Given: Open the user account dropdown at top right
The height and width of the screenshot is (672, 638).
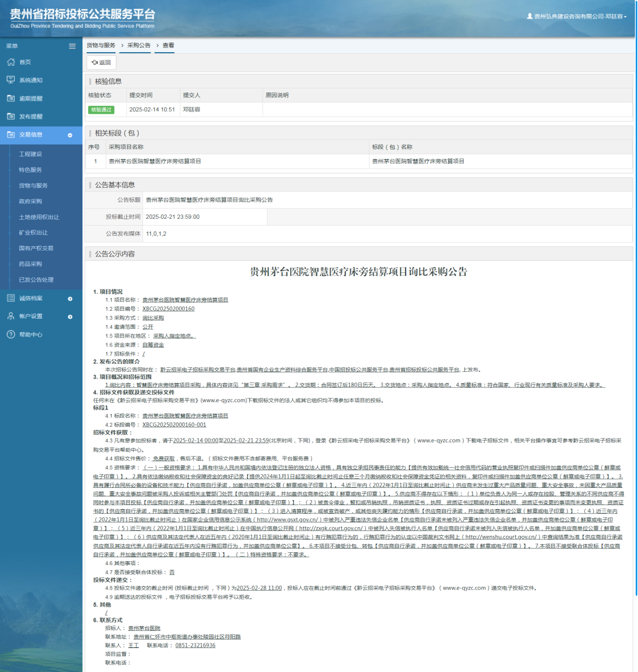Looking at the screenshot, I should click(577, 16).
